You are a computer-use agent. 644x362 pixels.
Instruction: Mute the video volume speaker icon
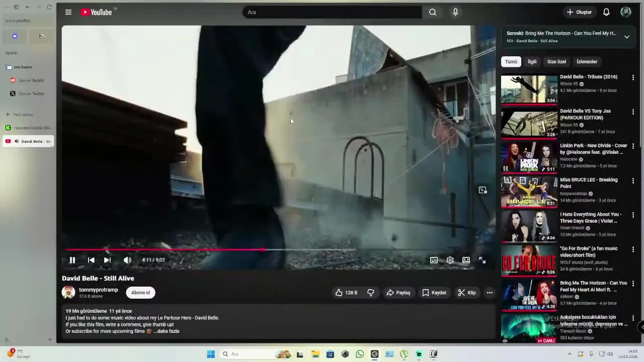tap(127, 260)
